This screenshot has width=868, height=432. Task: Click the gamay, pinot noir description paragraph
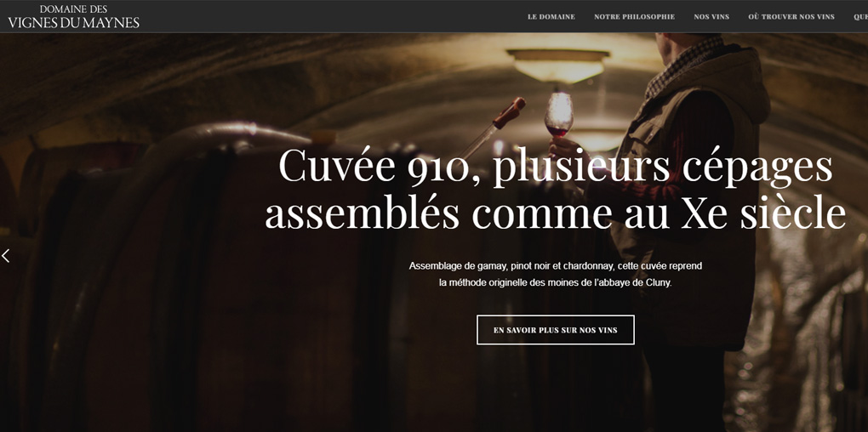[555, 274]
